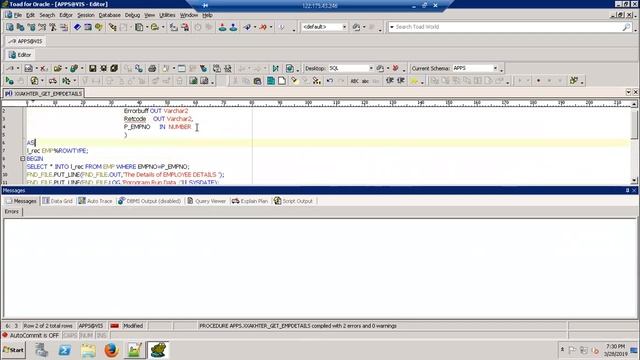
Task: Click the Toad frog icon in taskbar
Action: click(x=158, y=350)
